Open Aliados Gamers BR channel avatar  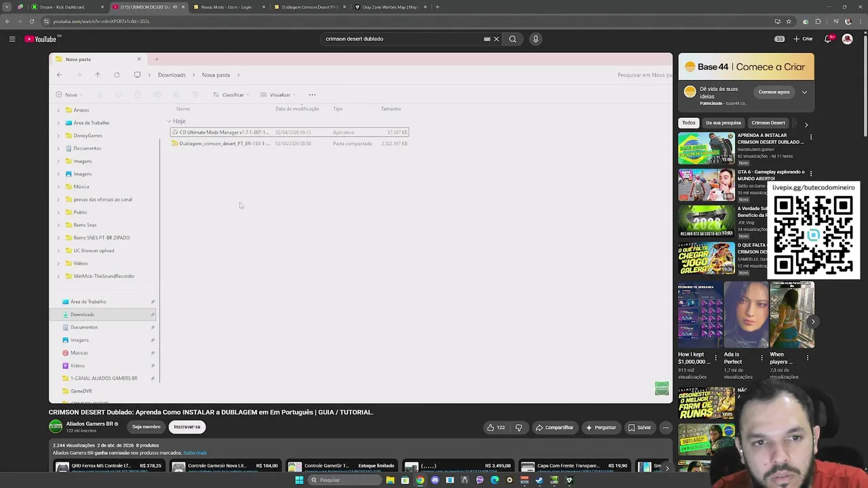(x=56, y=427)
